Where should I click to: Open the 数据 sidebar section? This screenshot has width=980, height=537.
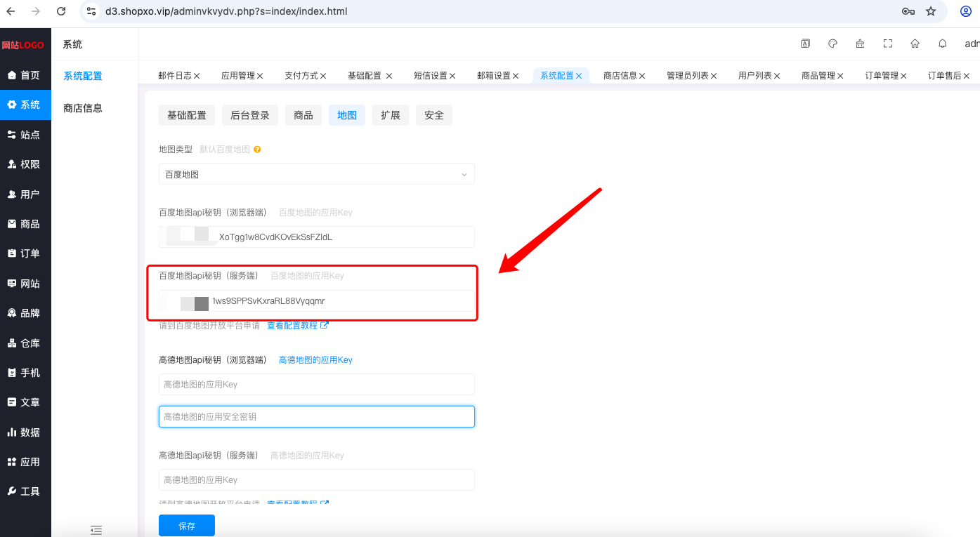[x=25, y=432]
